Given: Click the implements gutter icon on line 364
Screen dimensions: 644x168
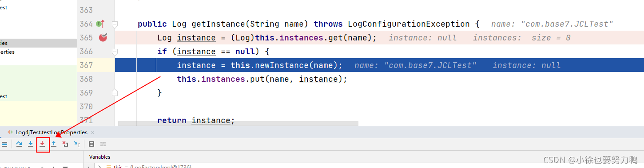Looking at the screenshot, I should [100, 24].
